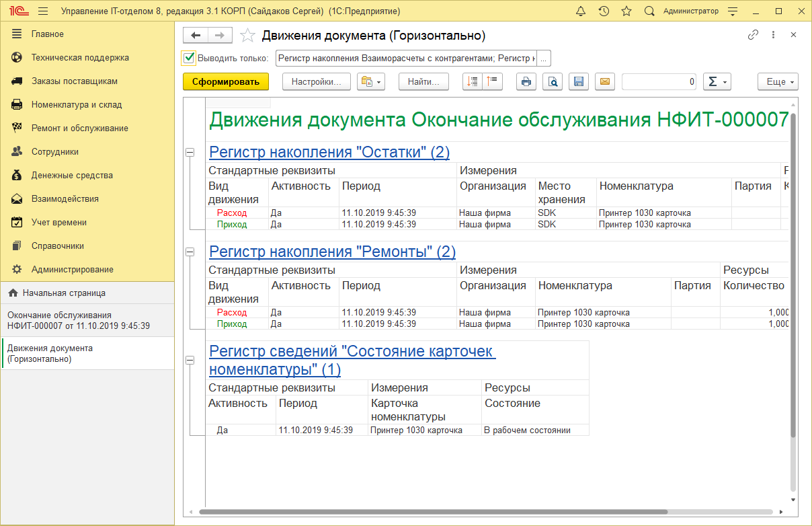This screenshot has width=812, height=526.
Task: Navigate back using the left arrow
Action: click(x=195, y=34)
